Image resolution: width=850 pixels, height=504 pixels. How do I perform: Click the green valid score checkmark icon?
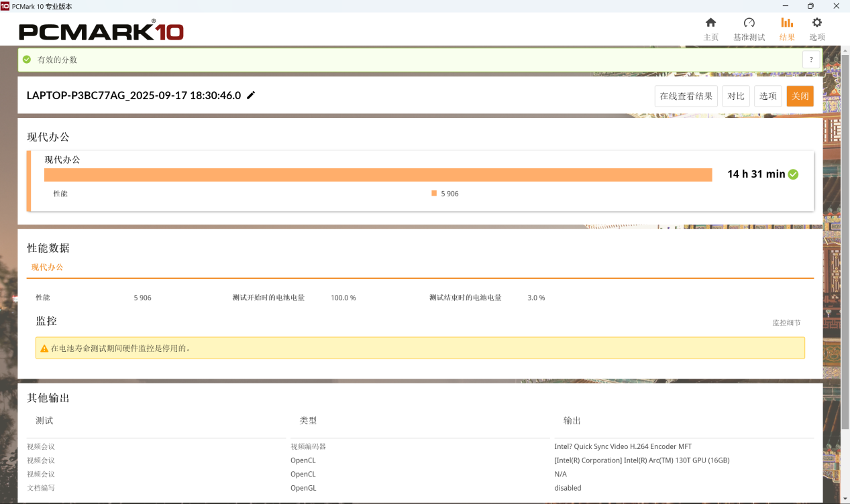coord(27,60)
